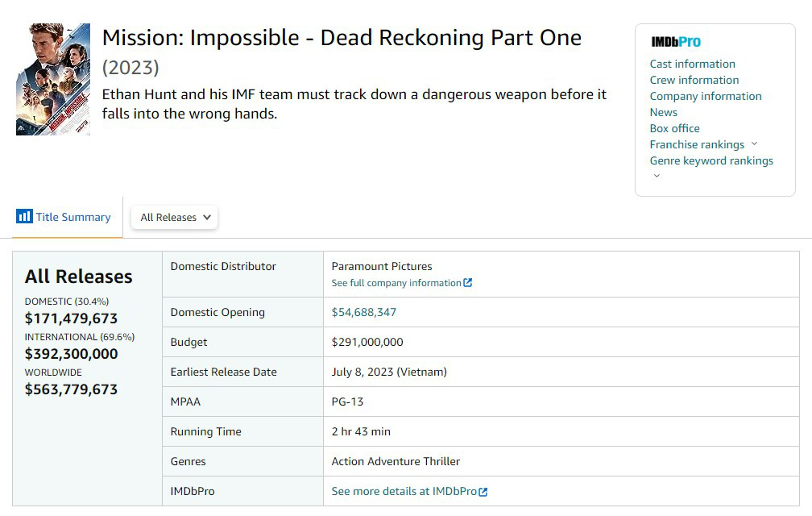
Task: Open the Cast information link
Action: point(692,64)
